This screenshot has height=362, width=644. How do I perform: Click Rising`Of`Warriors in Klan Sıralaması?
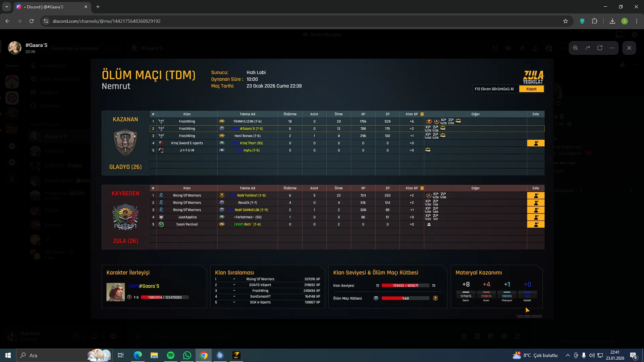(260, 279)
